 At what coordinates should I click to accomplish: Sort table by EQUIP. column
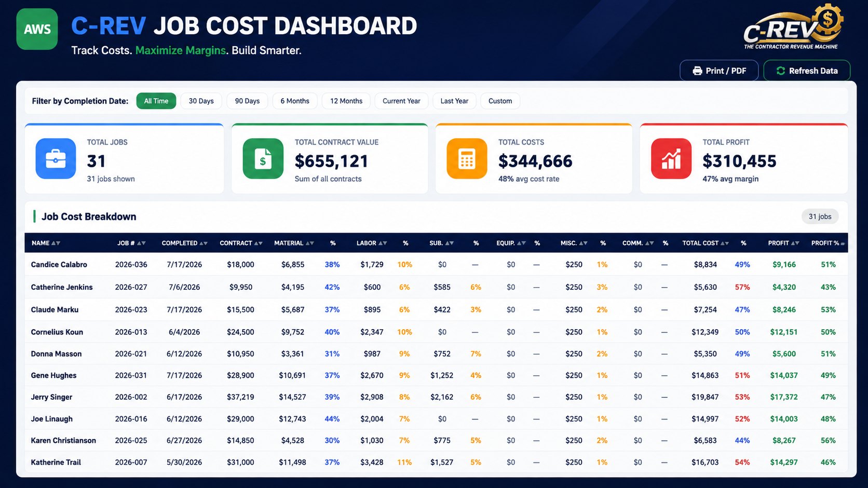point(511,243)
